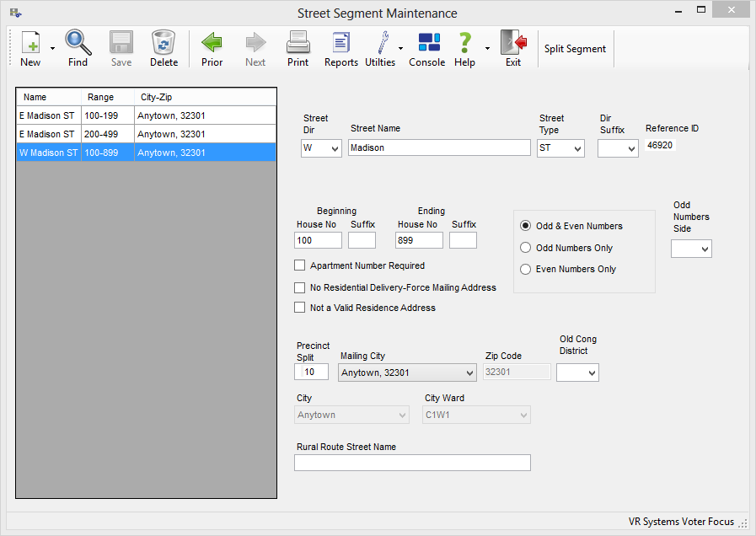
Task: Click the Name column header
Action: pos(49,97)
